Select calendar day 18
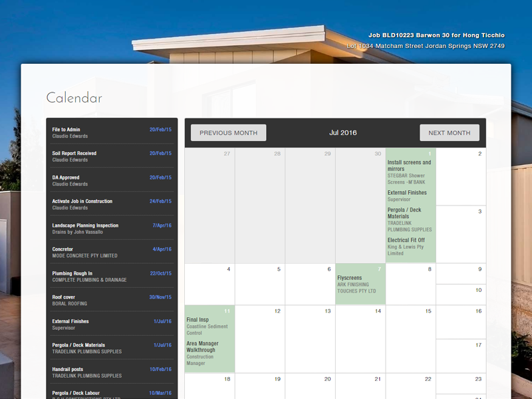This screenshot has height=399, width=532. coord(209,386)
